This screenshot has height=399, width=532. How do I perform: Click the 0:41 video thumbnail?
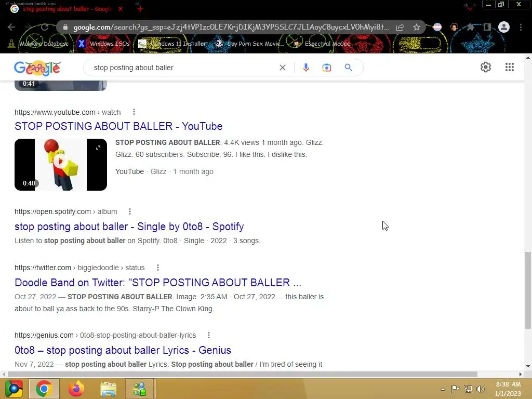pyautogui.click(x=61, y=86)
